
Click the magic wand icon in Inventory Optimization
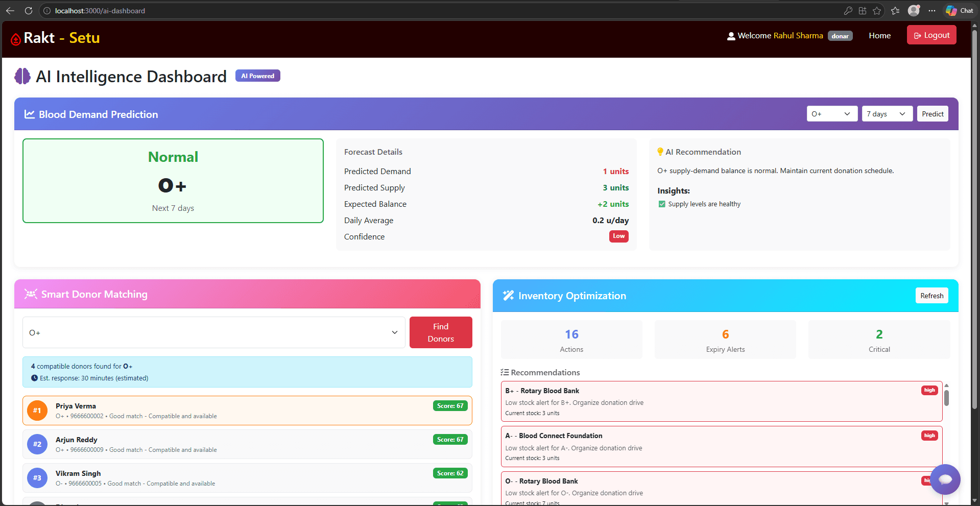click(x=508, y=296)
